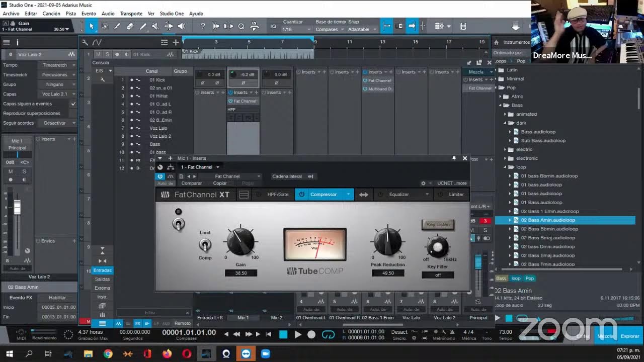This screenshot has width=644, height=362.
Task: Adjust the Peak Reduction knob
Action: pyautogui.click(x=387, y=241)
